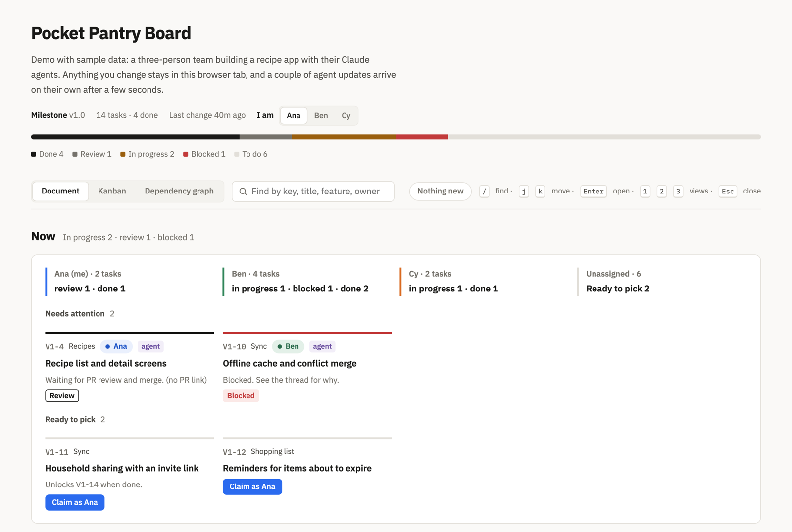Click the black Done progress bar segment
This screenshot has height=532, width=792.
point(135,137)
